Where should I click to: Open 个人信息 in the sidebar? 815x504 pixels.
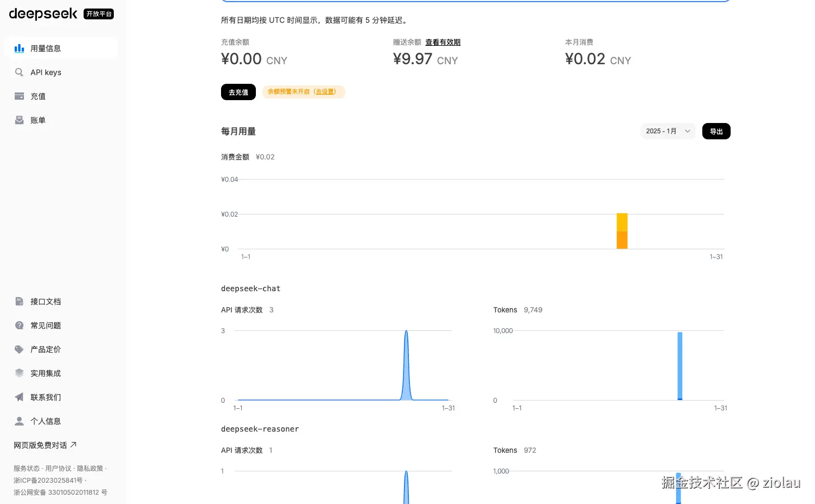click(x=61, y=421)
